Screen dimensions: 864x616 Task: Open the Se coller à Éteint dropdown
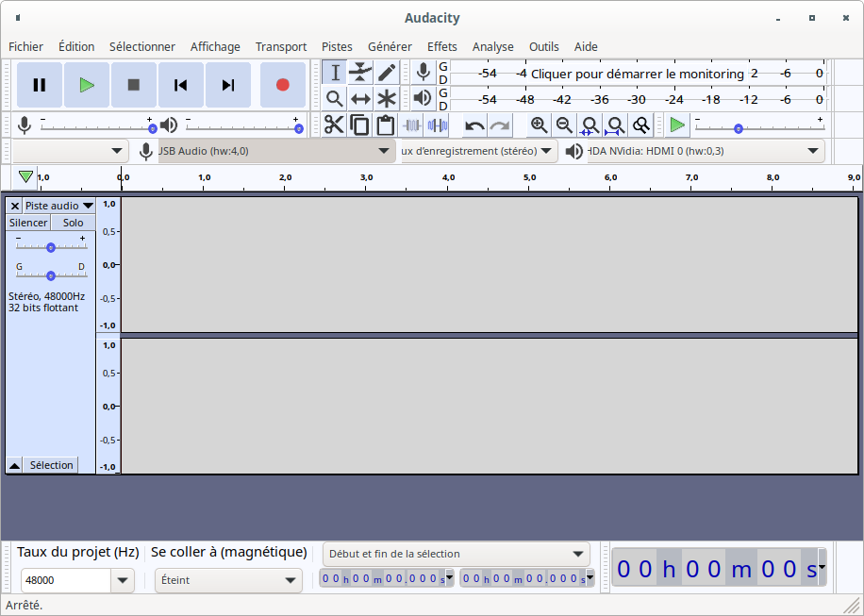pos(228,580)
